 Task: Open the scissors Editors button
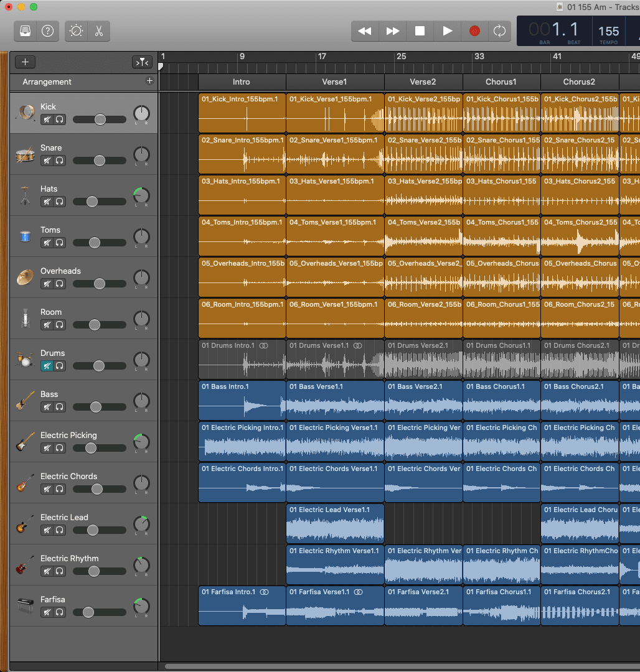[99, 31]
